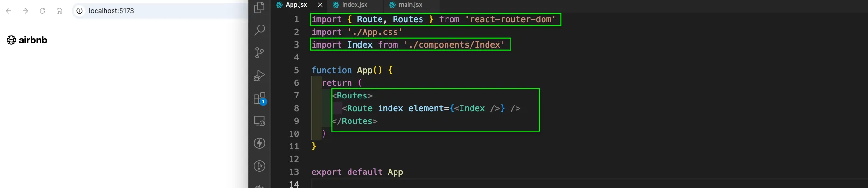Click the opening <Routes> tag
The height and width of the screenshot is (188, 868).
tap(352, 96)
